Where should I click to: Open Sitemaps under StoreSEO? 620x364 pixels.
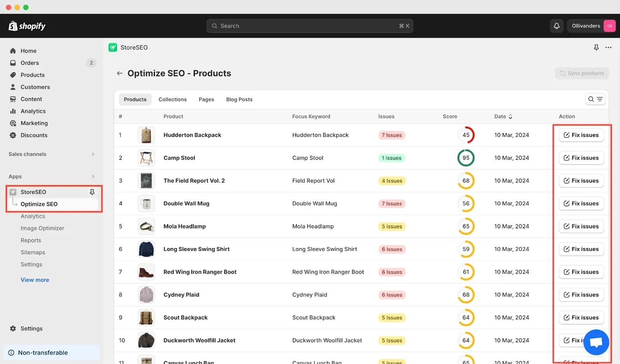click(x=33, y=252)
